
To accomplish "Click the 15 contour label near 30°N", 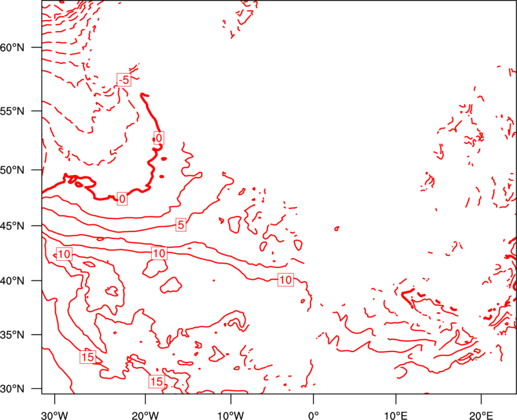I will (156, 381).
